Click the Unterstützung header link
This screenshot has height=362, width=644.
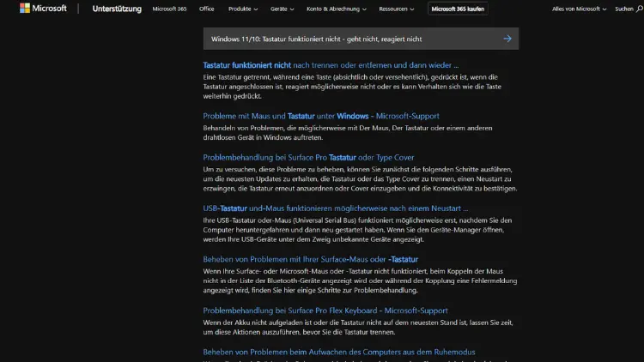click(x=115, y=9)
